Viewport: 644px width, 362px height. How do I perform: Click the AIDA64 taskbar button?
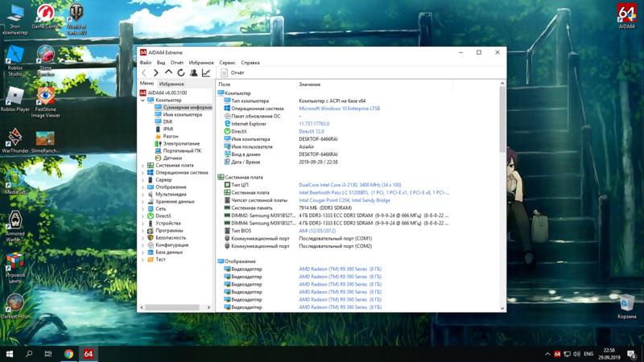(88, 354)
